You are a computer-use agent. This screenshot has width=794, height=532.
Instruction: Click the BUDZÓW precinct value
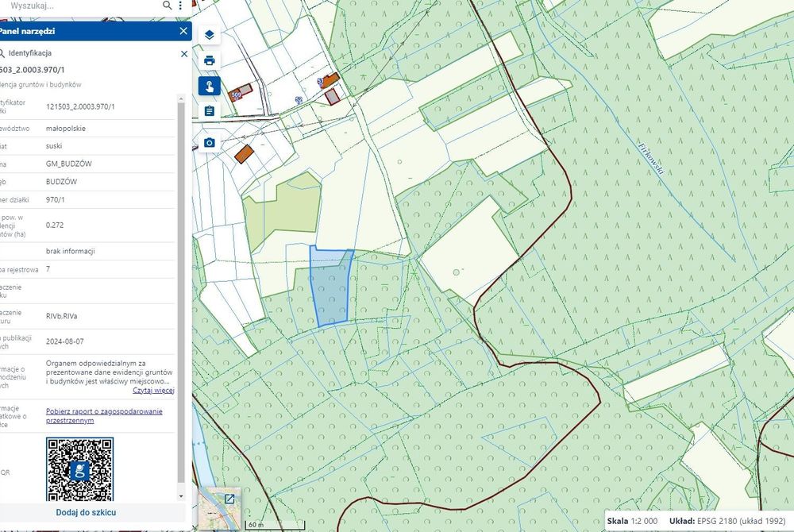tap(61, 182)
